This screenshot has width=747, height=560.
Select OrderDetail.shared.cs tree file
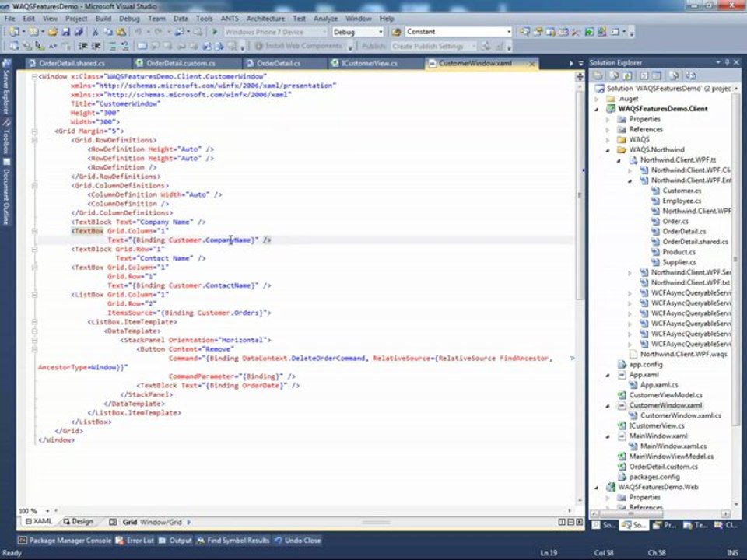(x=695, y=241)
